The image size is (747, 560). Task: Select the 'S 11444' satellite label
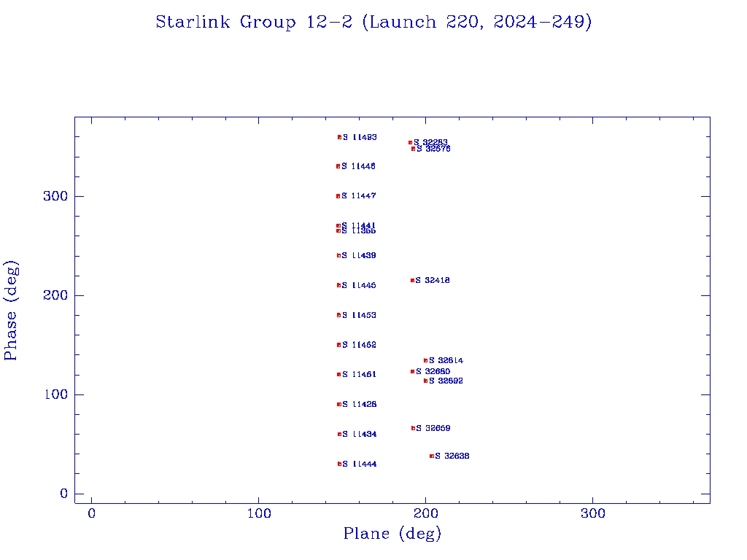point(360,464)
